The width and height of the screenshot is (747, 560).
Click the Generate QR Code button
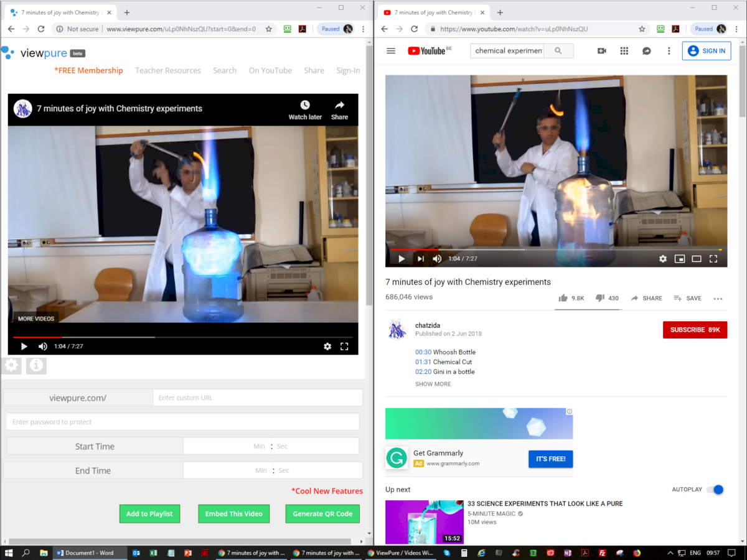322,514
